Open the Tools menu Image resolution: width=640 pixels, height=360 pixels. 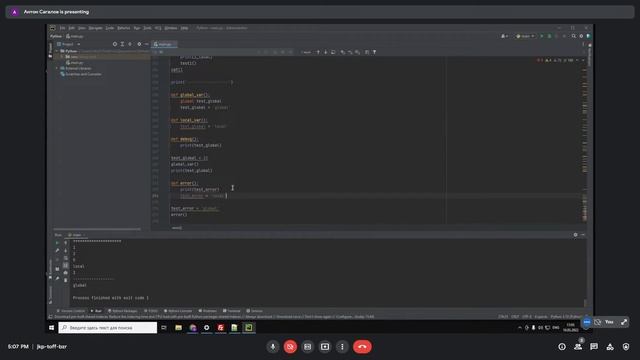click(x=147, y=28)
